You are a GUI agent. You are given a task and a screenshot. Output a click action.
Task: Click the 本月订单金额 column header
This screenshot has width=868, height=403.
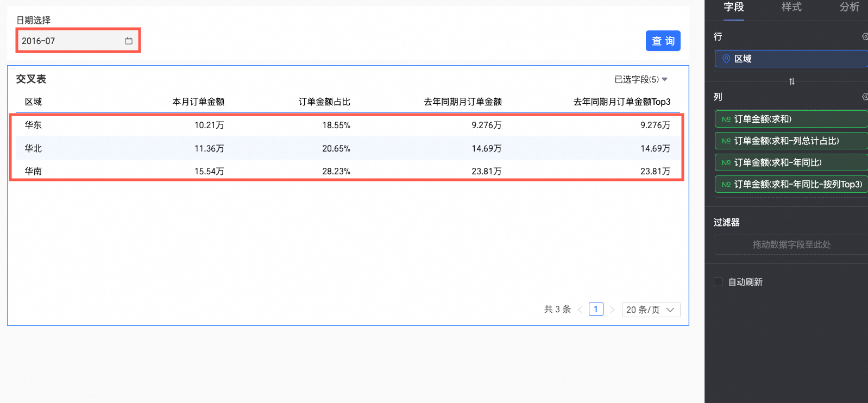coord(198,102)
